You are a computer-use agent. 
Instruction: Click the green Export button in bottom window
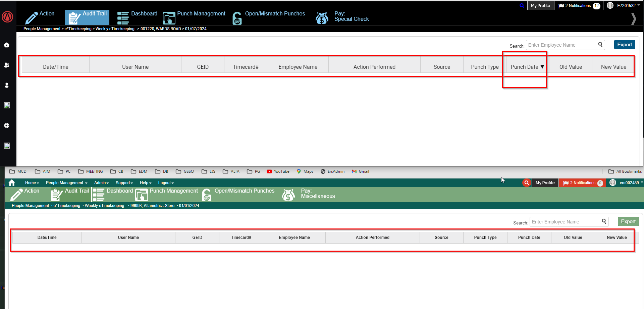628,221
